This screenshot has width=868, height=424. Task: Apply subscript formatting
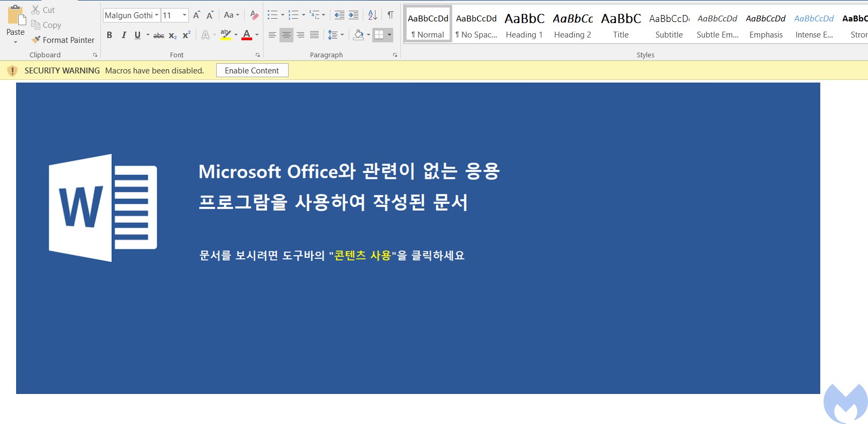pyautogui.click(x=172, y=35)
